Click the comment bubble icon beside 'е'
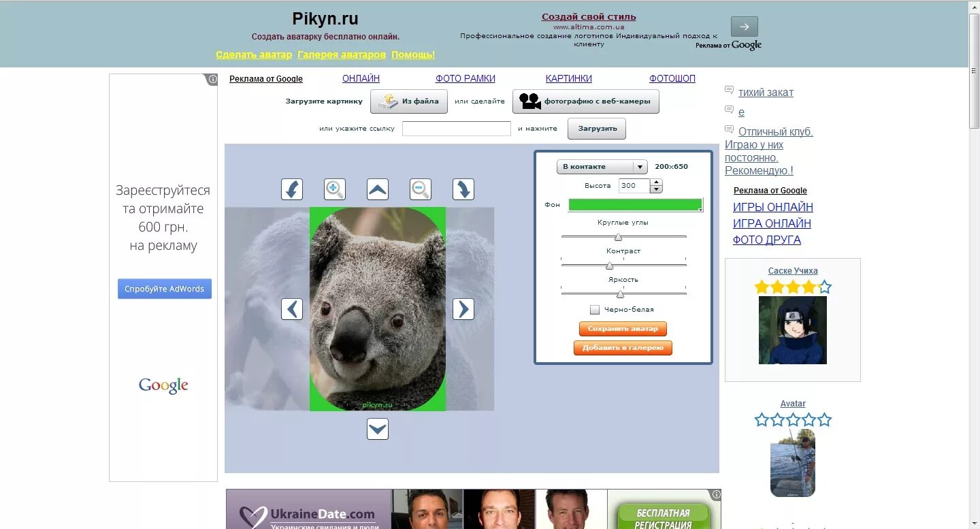This screenshot has width=980, height=529. coord(729,110)
